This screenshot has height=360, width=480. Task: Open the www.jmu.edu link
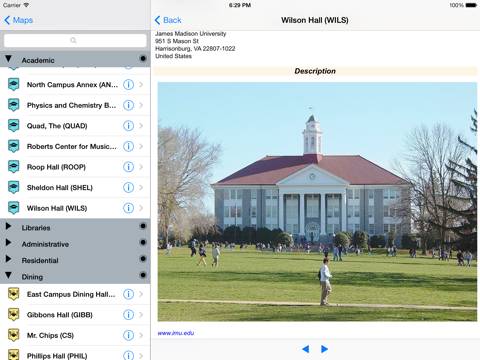point(176,333)
